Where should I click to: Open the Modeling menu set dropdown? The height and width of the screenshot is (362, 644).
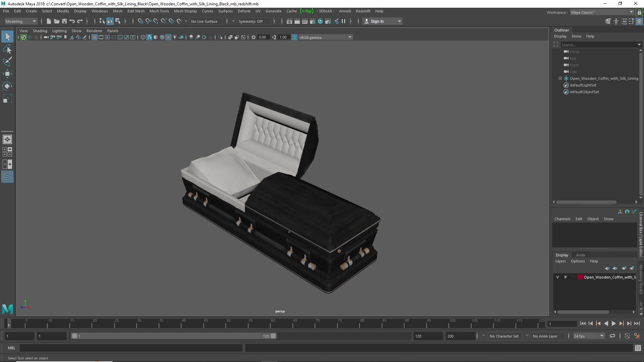pyautogui.click(x=20, y=21)
